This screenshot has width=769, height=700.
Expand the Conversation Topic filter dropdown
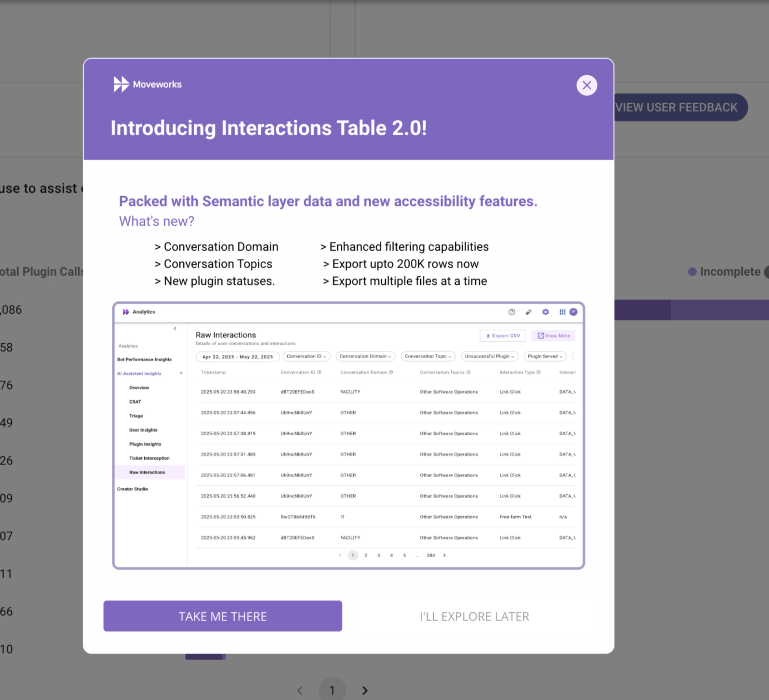point(428,356)
